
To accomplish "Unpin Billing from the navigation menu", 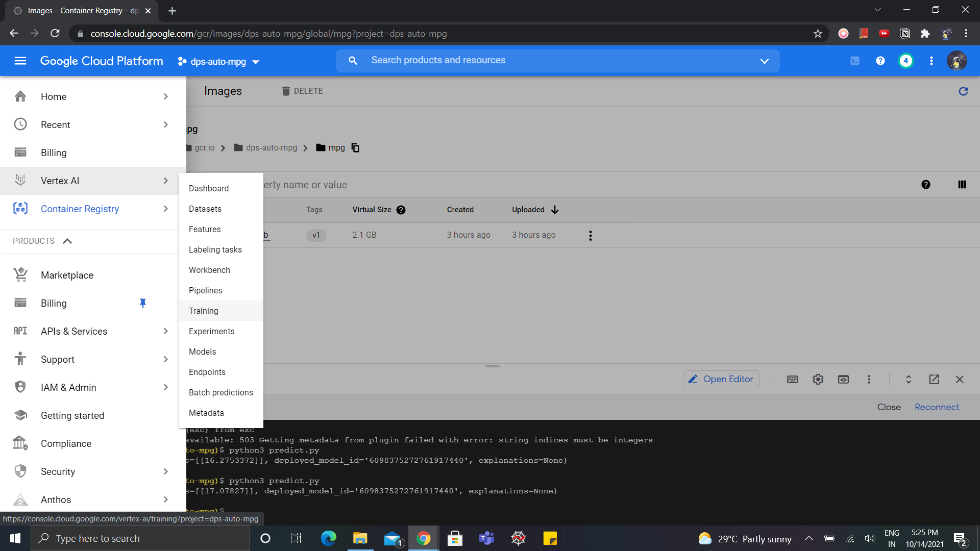I will (143, 303).
